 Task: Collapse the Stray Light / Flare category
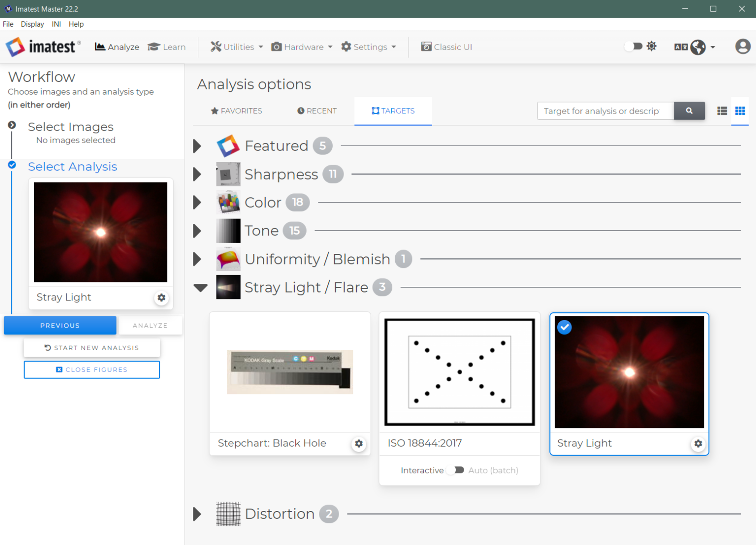click(x=200, y=287)
